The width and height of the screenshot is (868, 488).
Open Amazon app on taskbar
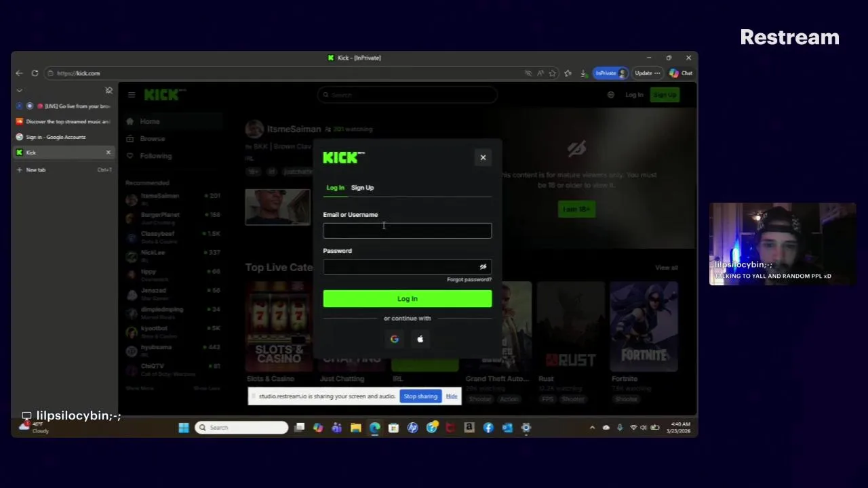[x=469, y=428]
